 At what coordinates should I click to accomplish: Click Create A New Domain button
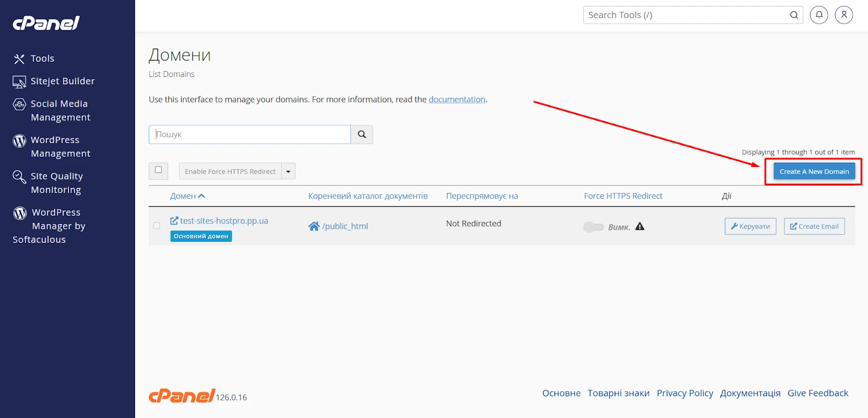814,171
